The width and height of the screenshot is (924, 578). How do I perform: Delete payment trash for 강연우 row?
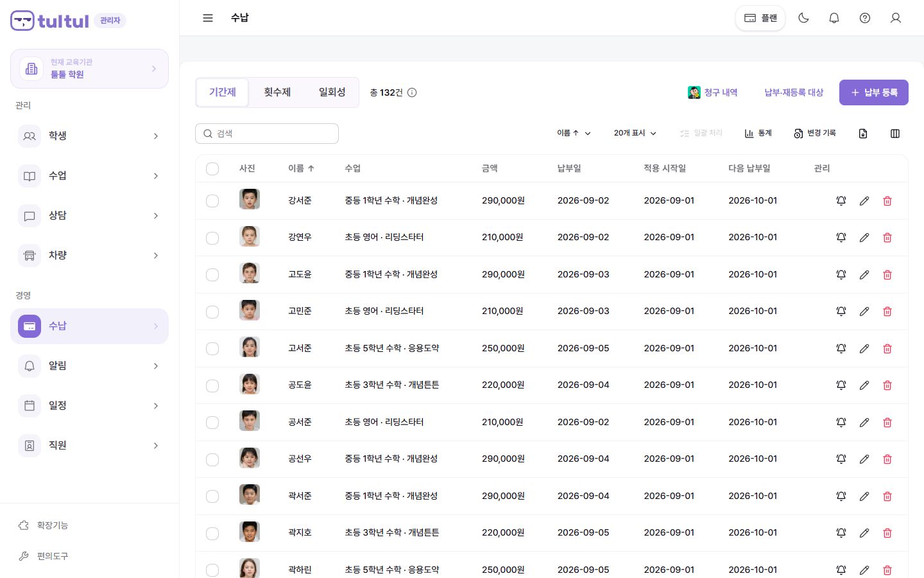887,238
